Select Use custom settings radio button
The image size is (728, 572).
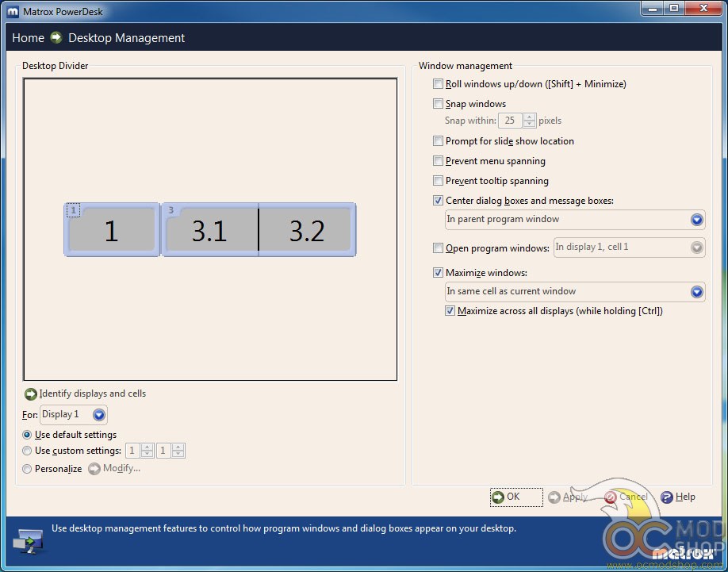(x=27, y=451)
